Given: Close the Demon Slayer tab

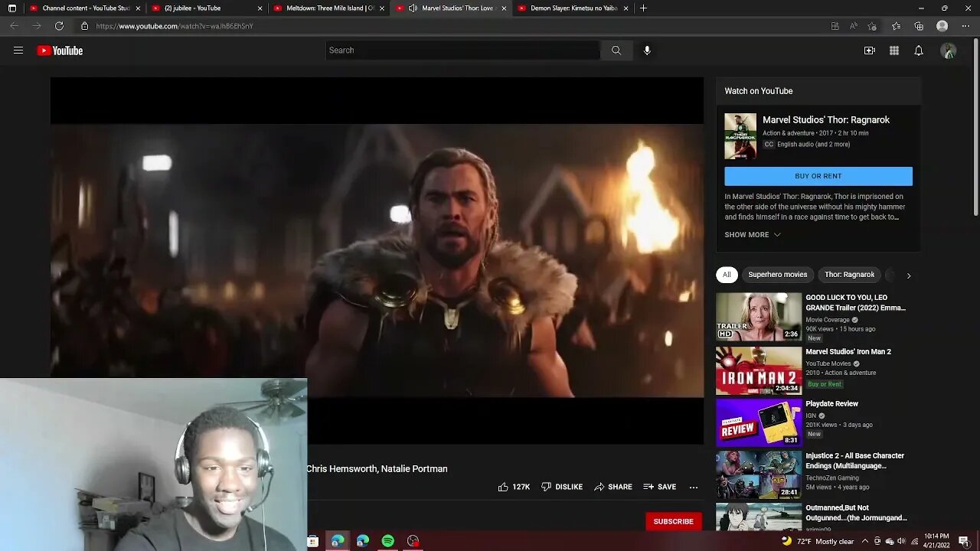Looking at the screenshot, I should point(626,8).
